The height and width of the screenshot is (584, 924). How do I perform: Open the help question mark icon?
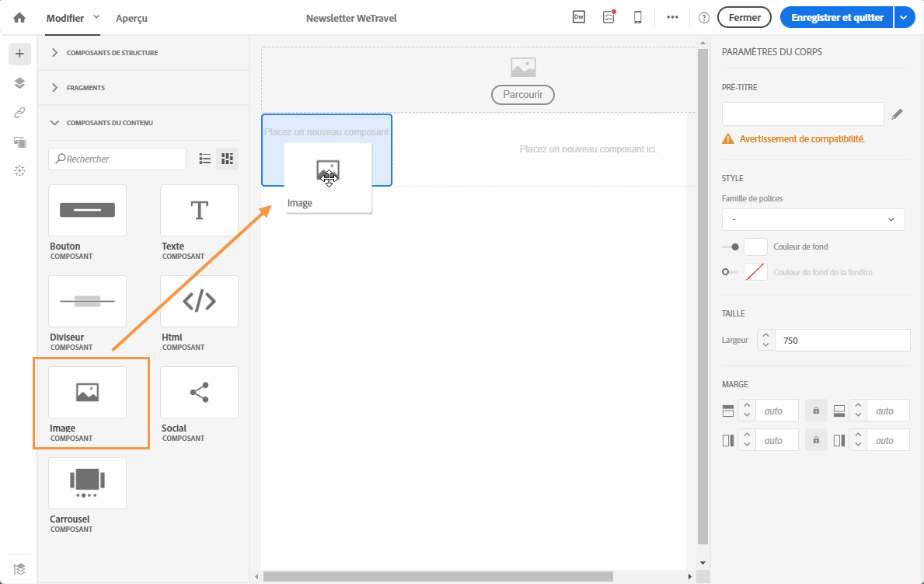(x=703, y=18)
